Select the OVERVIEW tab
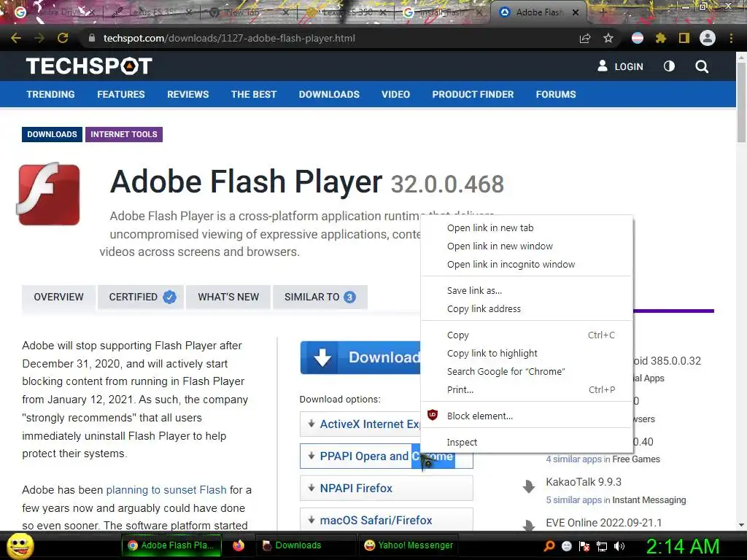 click(58, 297)
